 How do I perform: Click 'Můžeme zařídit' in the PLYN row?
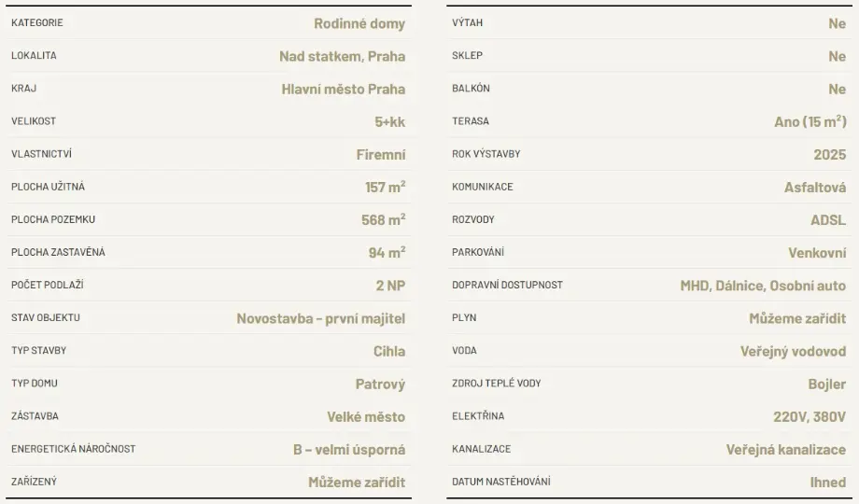(797, 318)
